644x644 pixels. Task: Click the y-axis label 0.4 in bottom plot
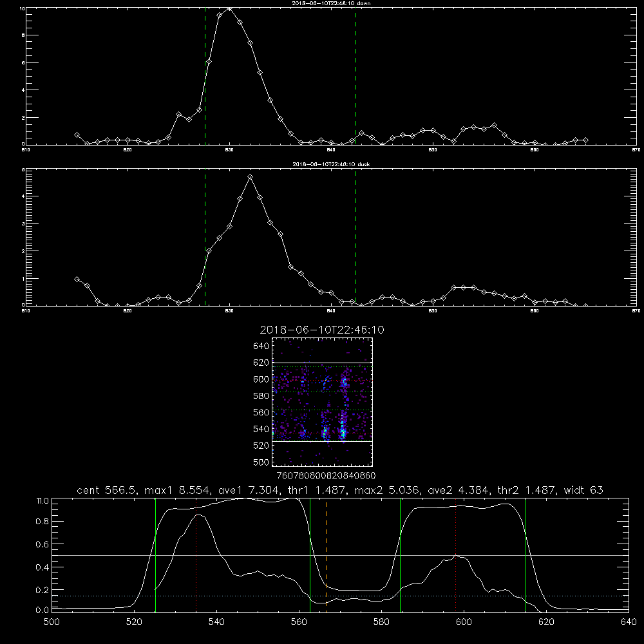coord(43,567)
